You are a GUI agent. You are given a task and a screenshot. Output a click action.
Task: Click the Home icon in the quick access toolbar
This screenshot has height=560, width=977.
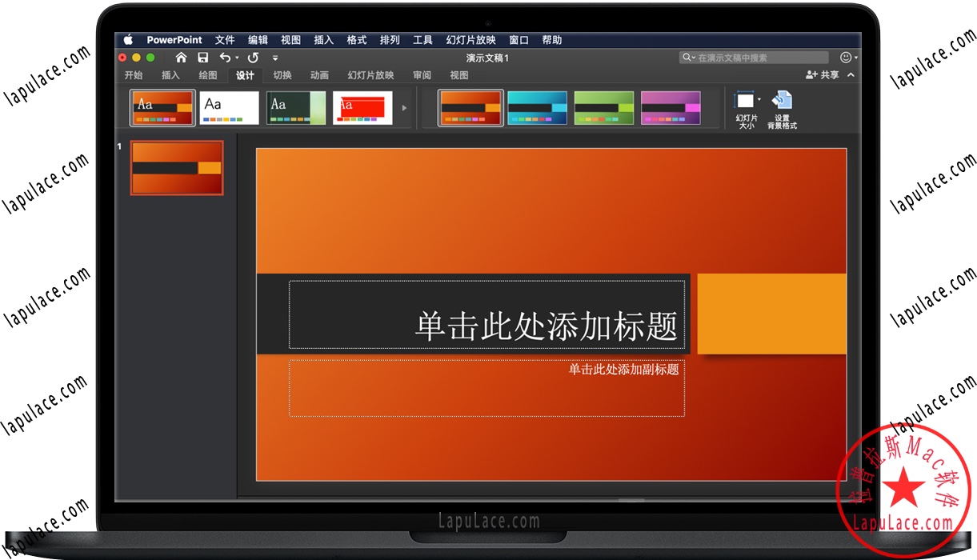182,58
